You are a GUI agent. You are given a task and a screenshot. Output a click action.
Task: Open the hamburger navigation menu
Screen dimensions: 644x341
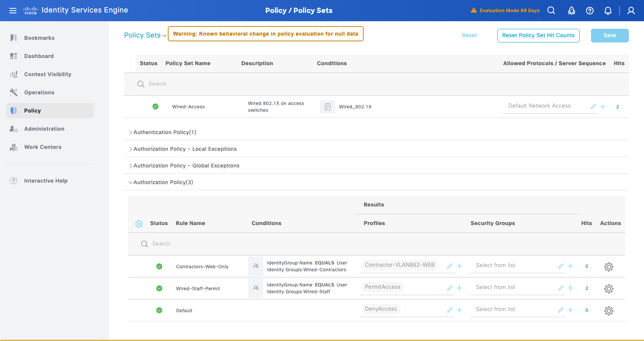point(13,11)
